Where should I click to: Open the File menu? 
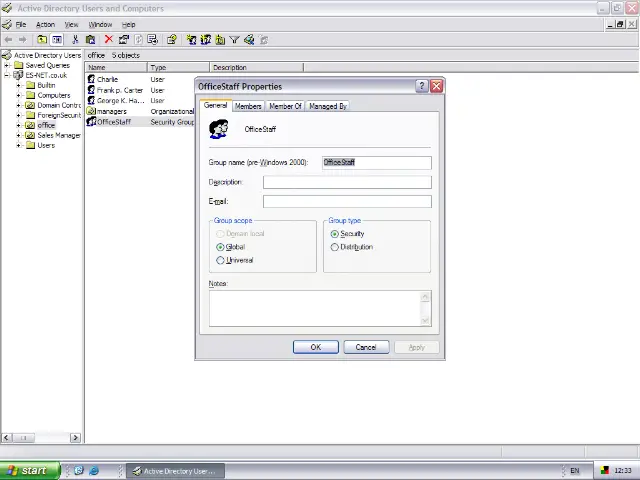click(x=21, y=24)
